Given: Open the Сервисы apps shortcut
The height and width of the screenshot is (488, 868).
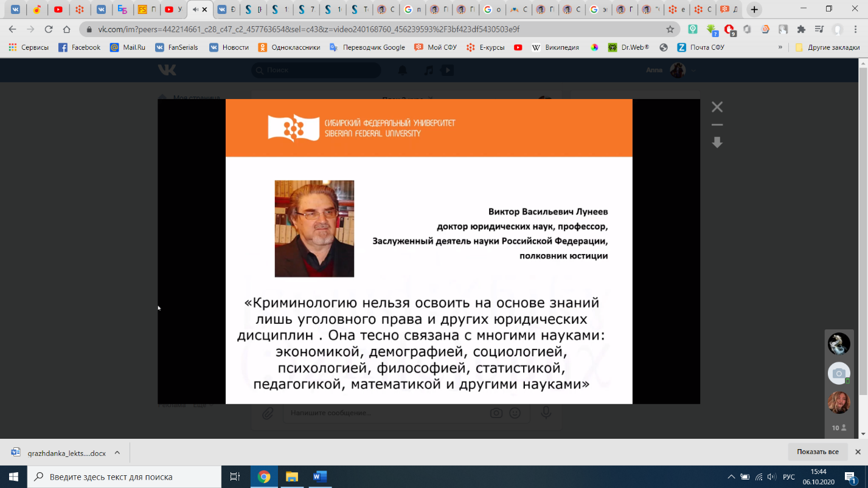Looking at the screenshot, I should click(x=29, y=47).
